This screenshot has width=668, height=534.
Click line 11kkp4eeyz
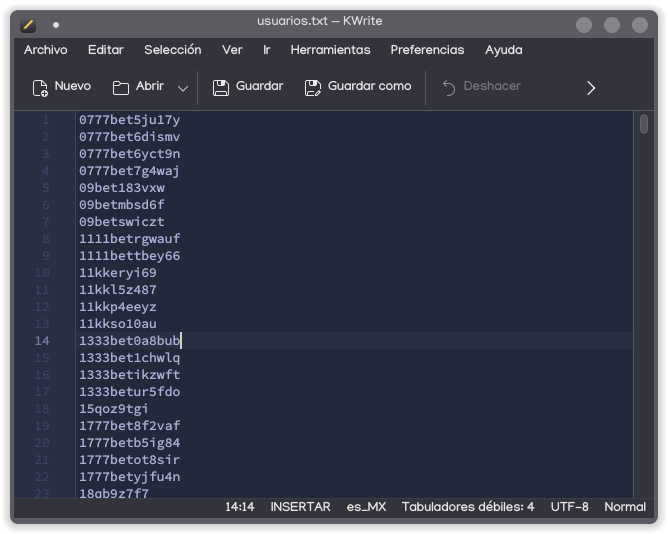[x=118, y=307]
